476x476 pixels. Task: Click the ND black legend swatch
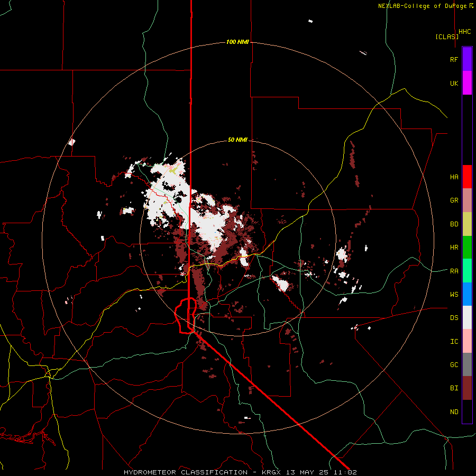point(467,411)
